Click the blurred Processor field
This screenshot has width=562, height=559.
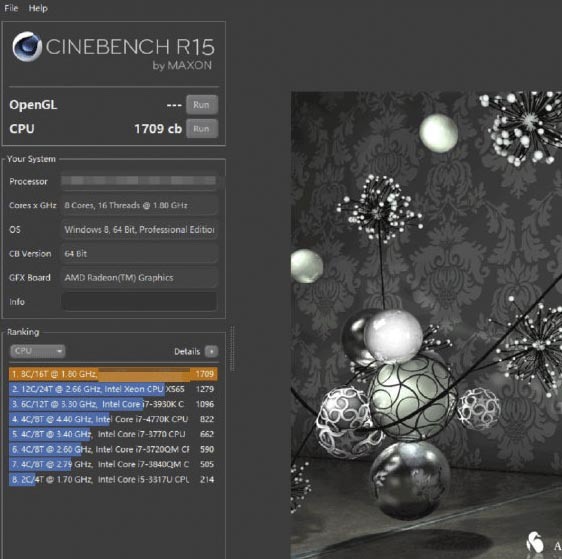139,181
